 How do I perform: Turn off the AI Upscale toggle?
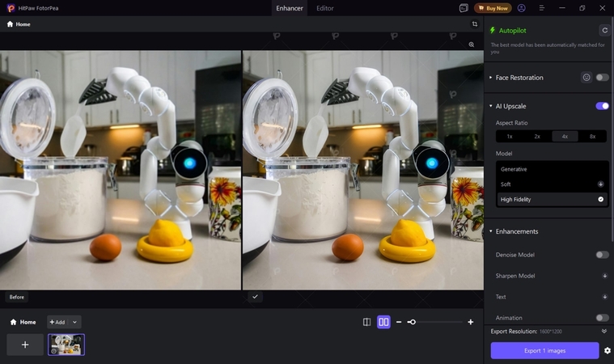click(x=602, y=106)
